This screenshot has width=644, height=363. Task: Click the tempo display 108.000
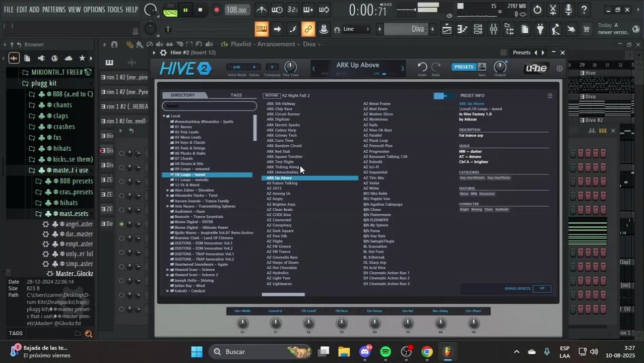click(236, 10)
